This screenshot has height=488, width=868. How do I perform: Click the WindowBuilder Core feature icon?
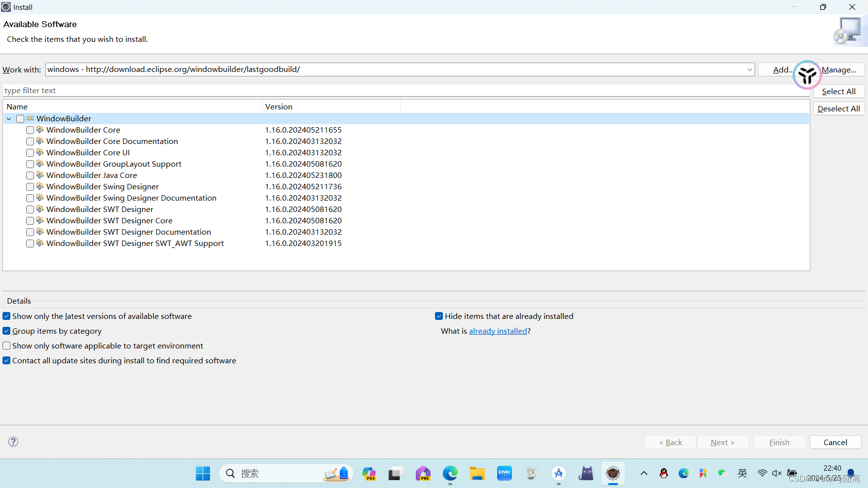[x=40, y=130]
